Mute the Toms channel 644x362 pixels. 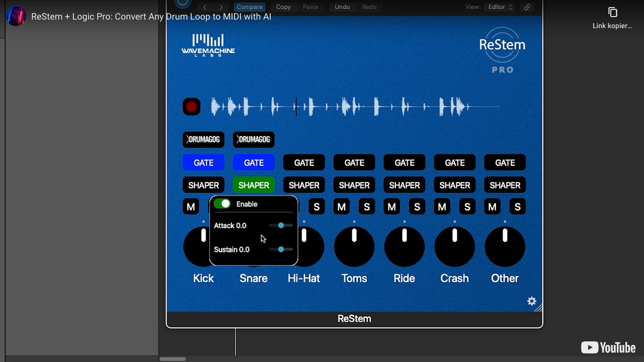(342, 207)
